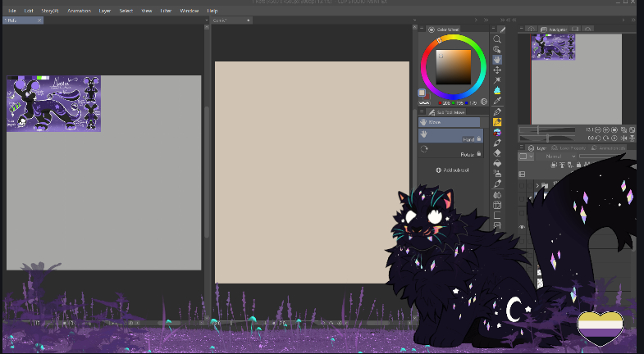Select the Move layer tool
Viewport: 644px width, 354px height.
(x=497, y=70)
